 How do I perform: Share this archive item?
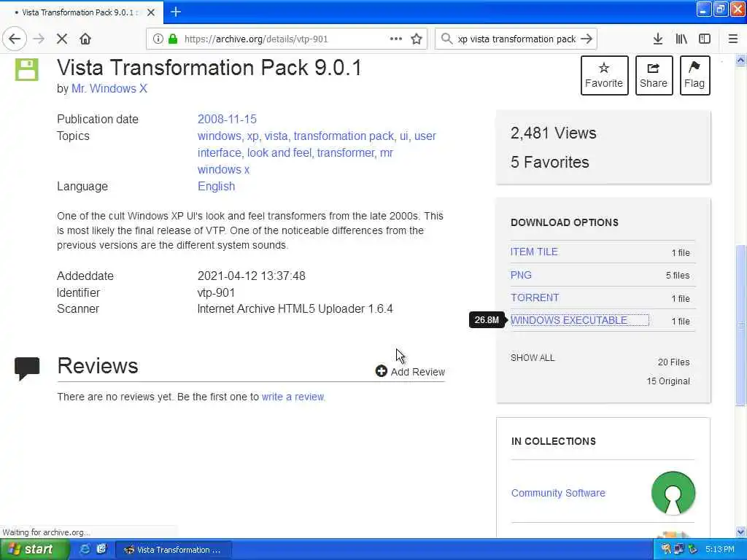coord(654,75)
